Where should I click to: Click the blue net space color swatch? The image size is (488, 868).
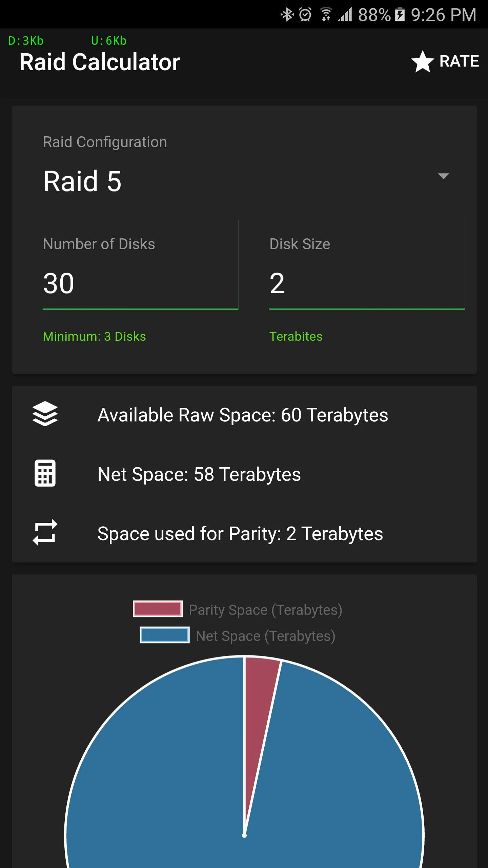coord(165,635)
